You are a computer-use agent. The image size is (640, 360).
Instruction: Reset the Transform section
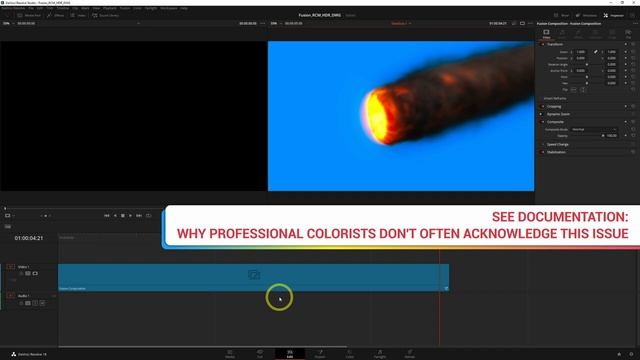[633, 44]
